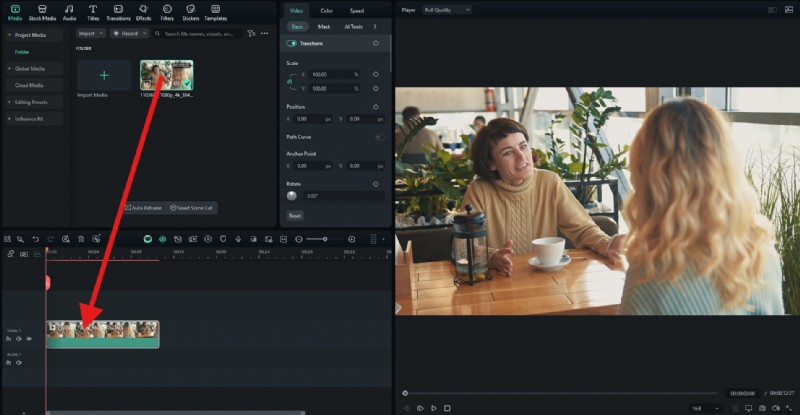The width and height of the screenshot is (800, 415).
Task: Click the shield marker icon in timeline toolbar
Action: click(x=223, y=239)
